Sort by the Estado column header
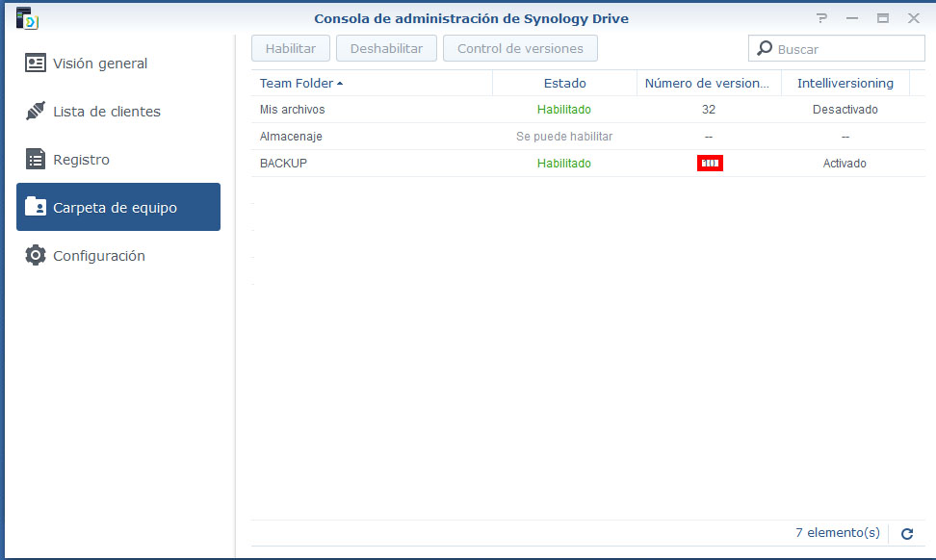Screen dimensions: 936x560 (564, 83)
